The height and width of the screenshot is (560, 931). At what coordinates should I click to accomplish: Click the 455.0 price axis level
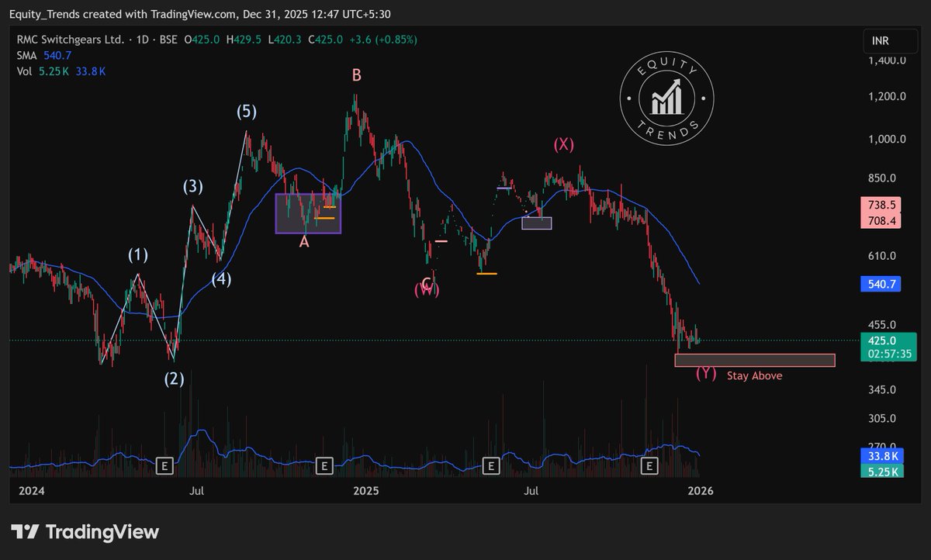(883, 325)
